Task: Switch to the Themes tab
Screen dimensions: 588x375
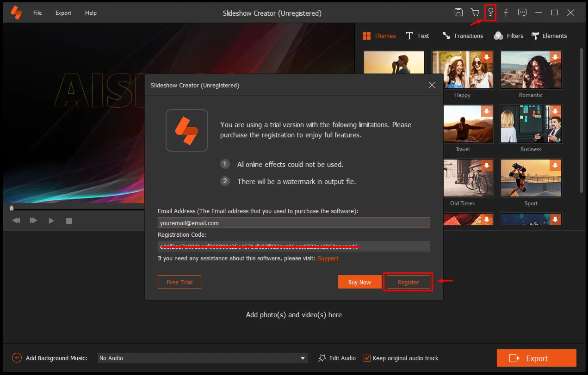Action: 379,36
